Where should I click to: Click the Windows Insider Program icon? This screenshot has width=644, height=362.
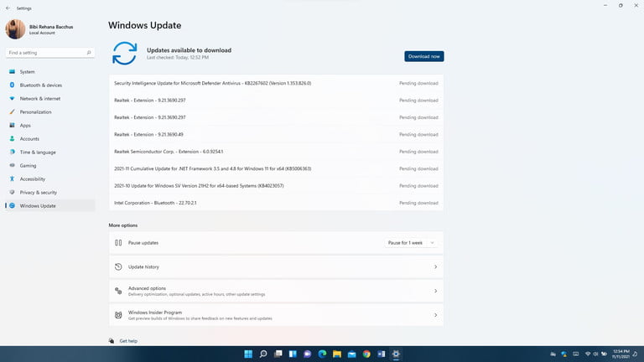(118, 315)
